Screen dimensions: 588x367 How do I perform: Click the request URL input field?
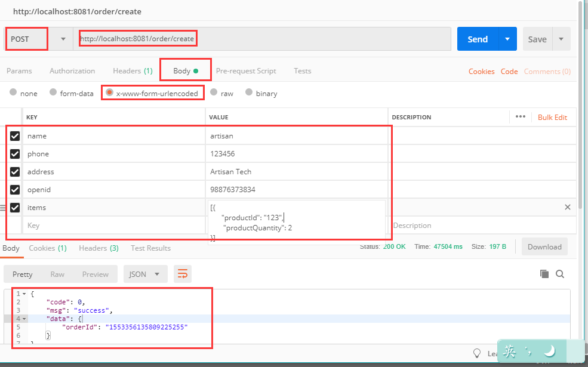point(262,39)
